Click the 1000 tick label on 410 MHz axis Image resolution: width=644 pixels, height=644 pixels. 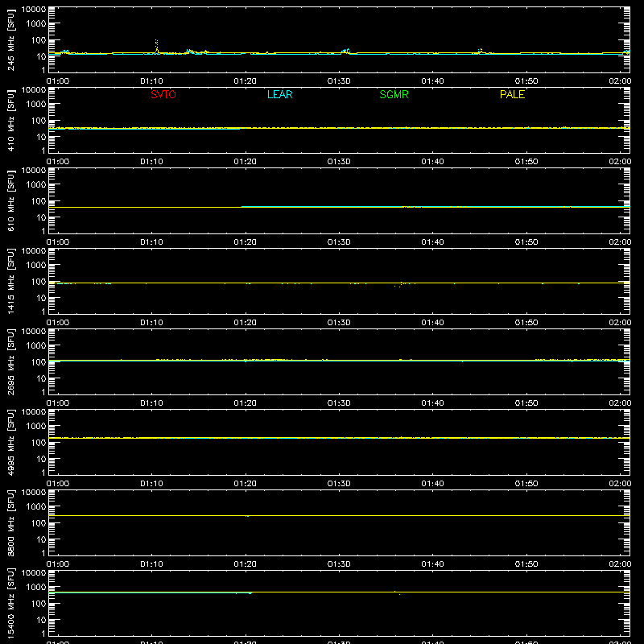[36, 104]
